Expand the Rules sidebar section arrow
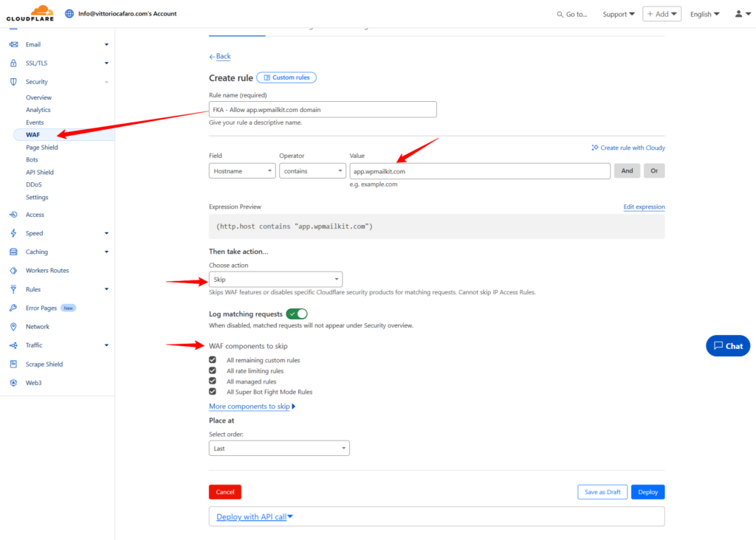 coord(106,289)
